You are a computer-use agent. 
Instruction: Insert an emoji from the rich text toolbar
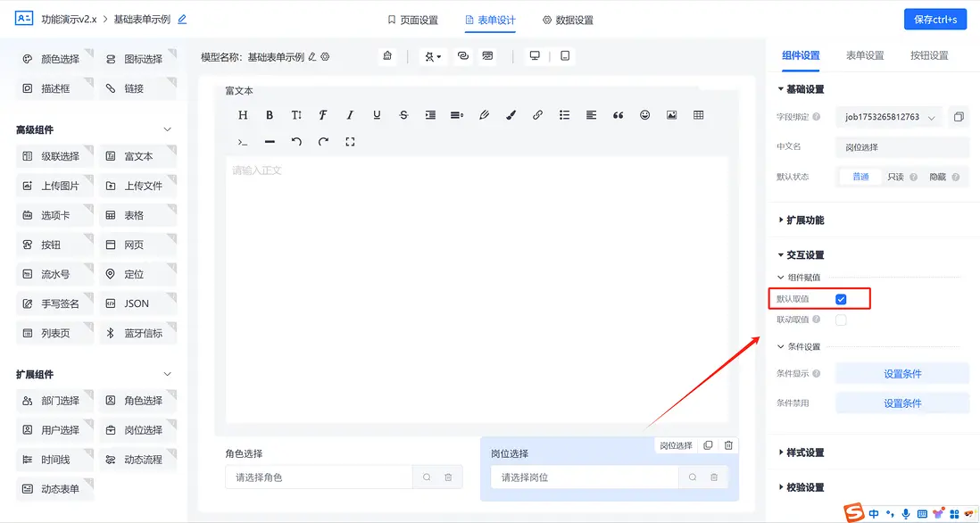pos(645,114)
